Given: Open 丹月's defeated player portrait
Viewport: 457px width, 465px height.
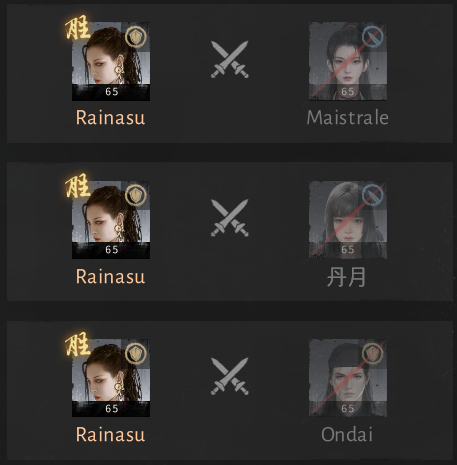Looking at the screenshot, I should 348,220.
